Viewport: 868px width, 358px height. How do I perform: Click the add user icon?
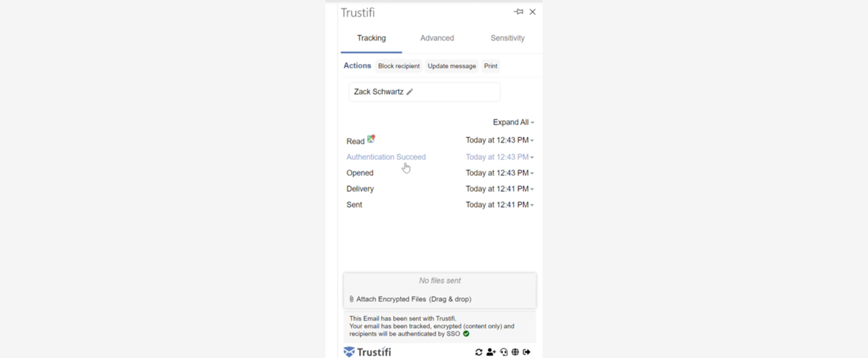coord(491,352)
